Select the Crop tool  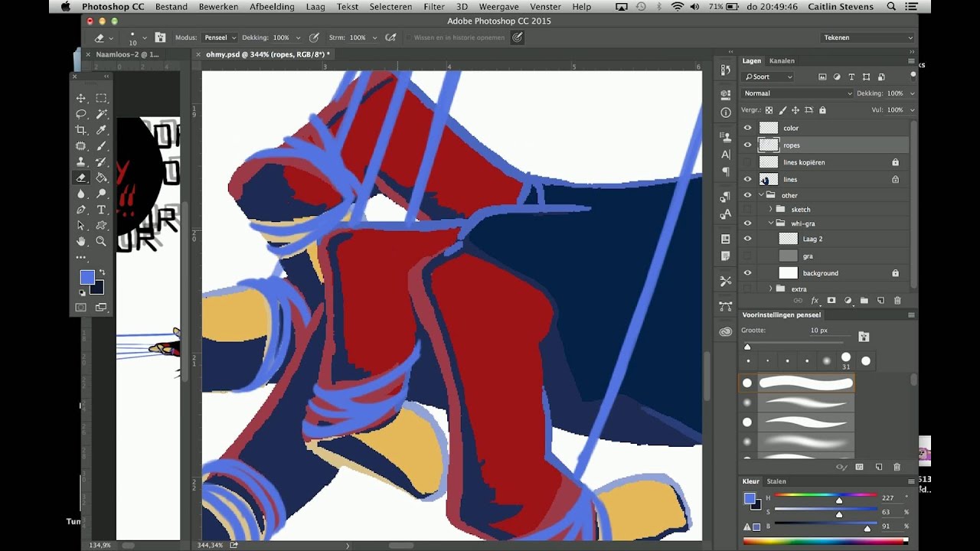[81, 130]
